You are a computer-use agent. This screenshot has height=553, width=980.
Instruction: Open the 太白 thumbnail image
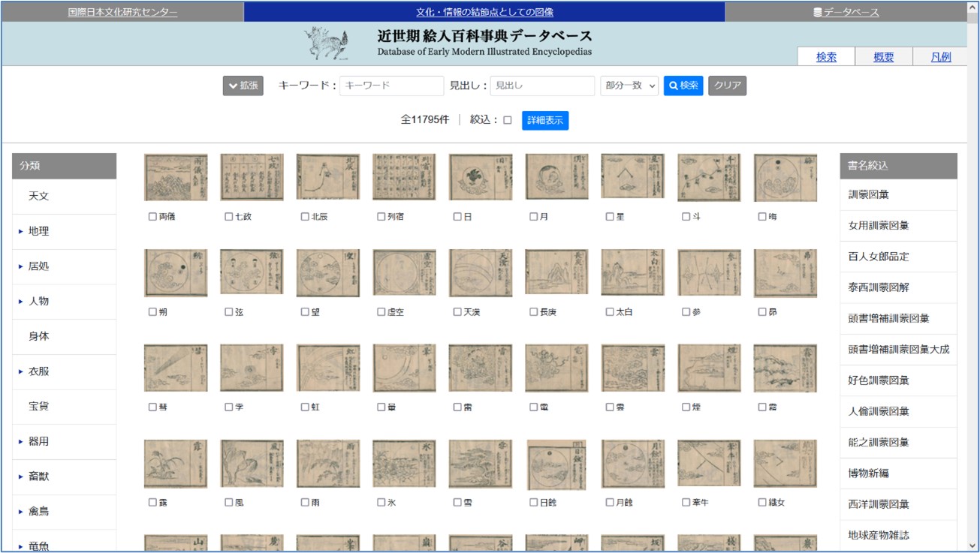pos(633,273)
